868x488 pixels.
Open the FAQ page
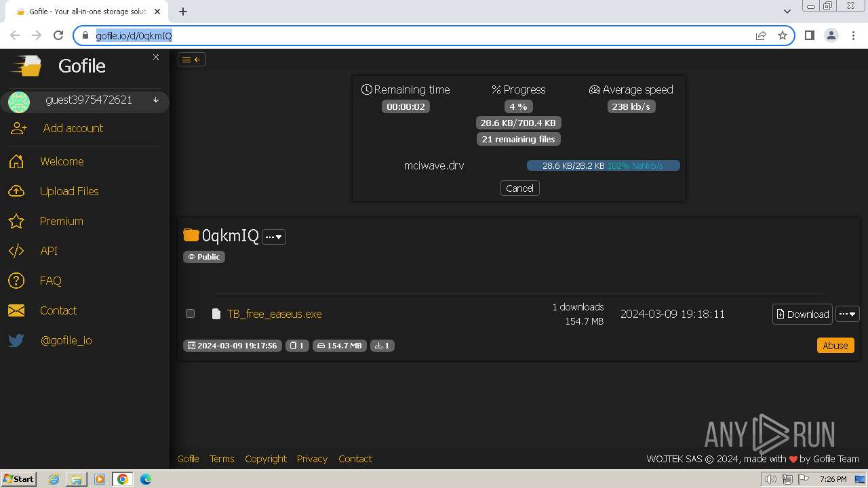point(51,281)
